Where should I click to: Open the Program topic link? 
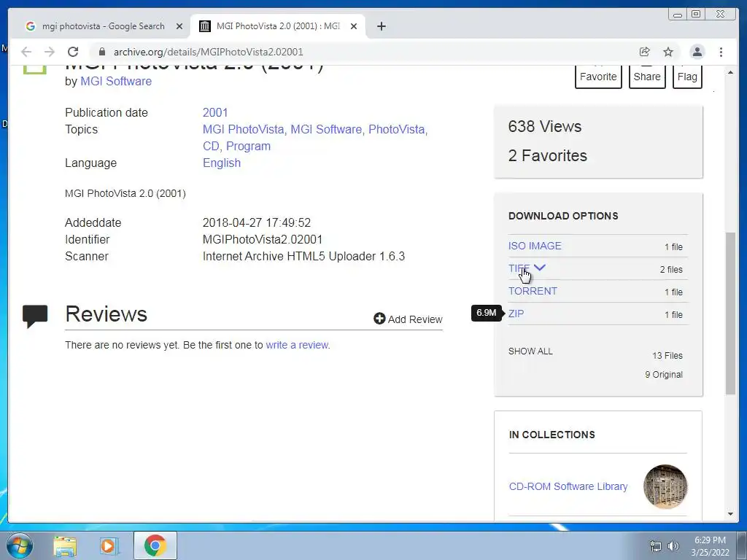(248, 146)
